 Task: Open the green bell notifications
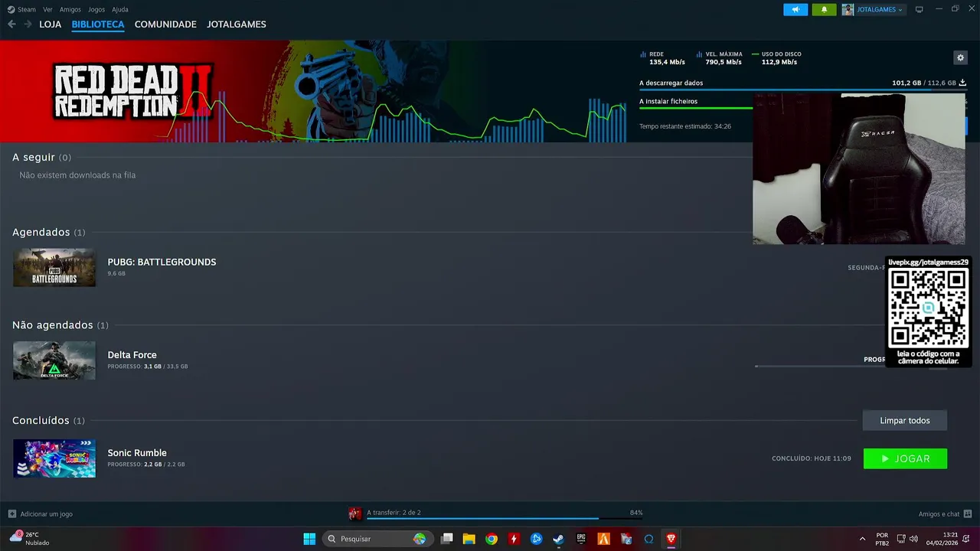coord(824,9)
